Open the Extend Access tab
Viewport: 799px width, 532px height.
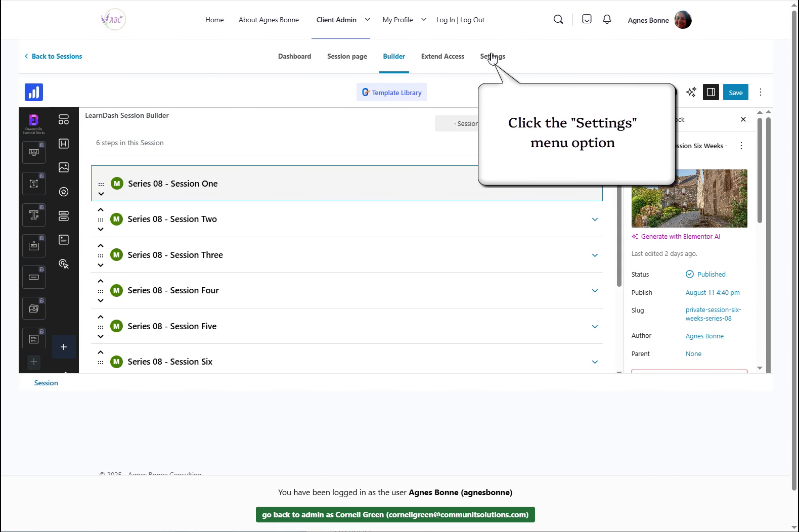tap(442, 56)
